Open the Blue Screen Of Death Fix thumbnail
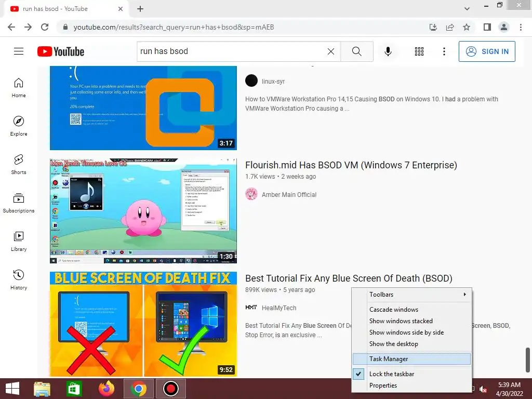532x399 pixels. [x=143, y=324]
